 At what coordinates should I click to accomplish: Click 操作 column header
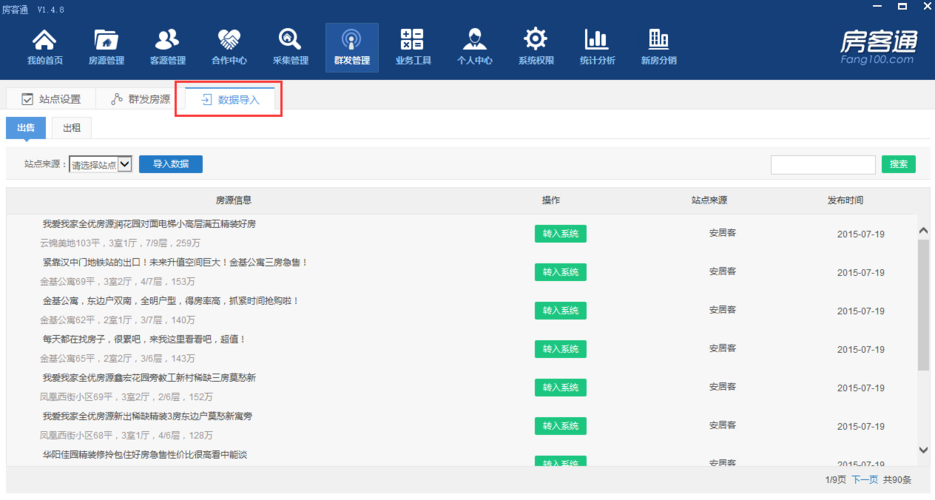point(550,200)
